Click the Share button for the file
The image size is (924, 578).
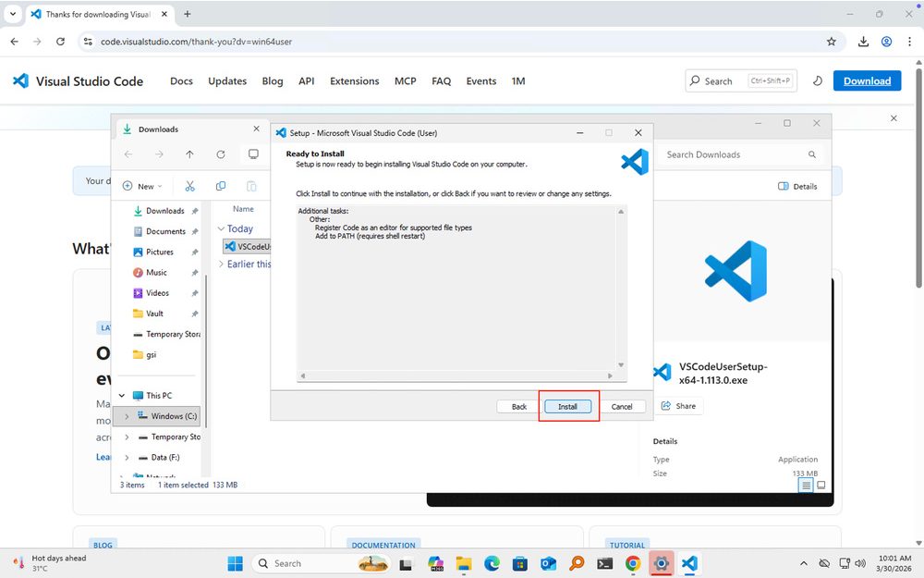click(678, 406)
